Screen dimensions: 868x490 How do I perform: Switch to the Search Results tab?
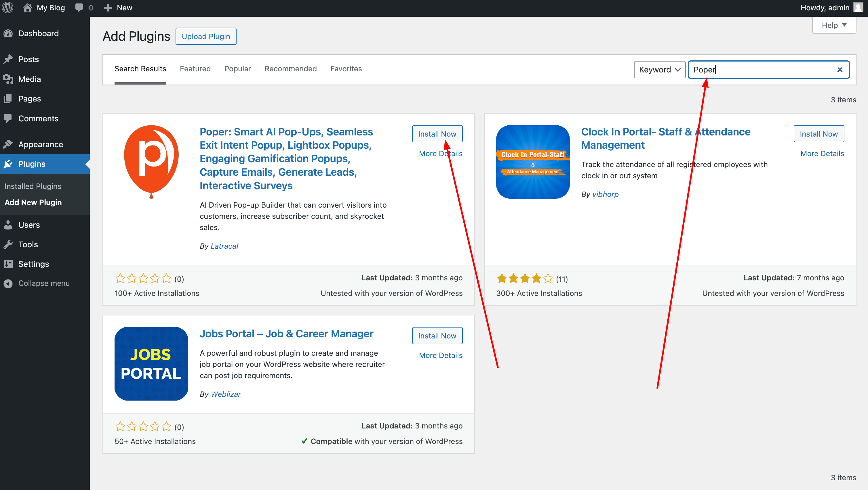[x=140, y=69]
